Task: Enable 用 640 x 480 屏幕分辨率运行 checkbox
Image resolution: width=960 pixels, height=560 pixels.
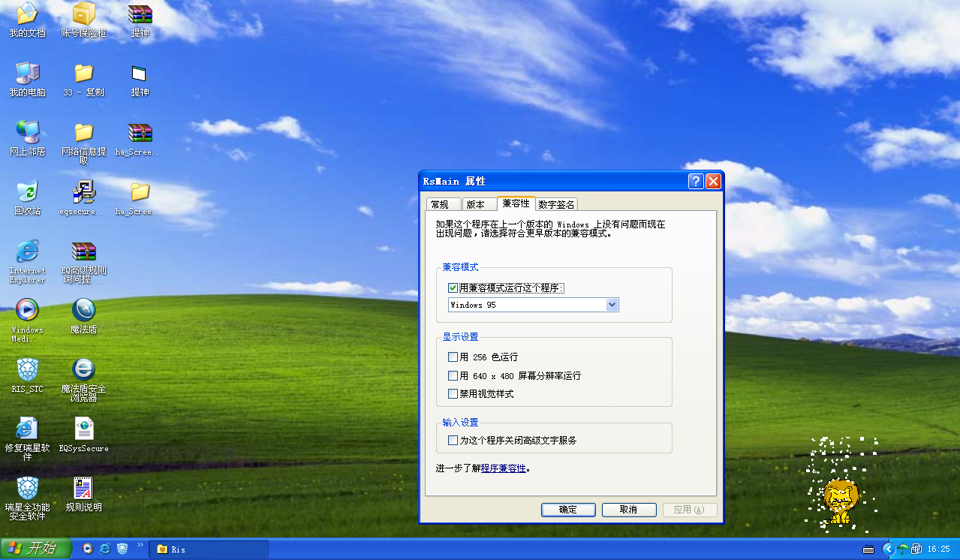Action: [x=453, y=375]
